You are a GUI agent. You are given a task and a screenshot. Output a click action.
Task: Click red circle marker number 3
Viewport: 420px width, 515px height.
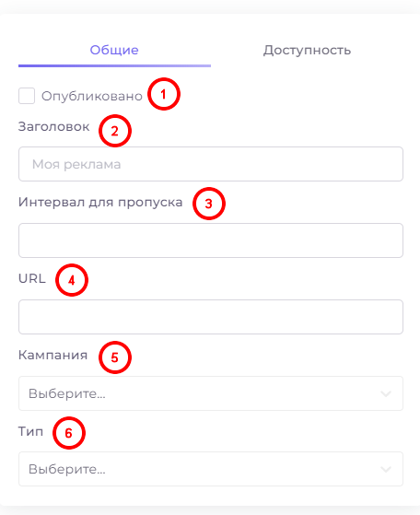point(209,204)
